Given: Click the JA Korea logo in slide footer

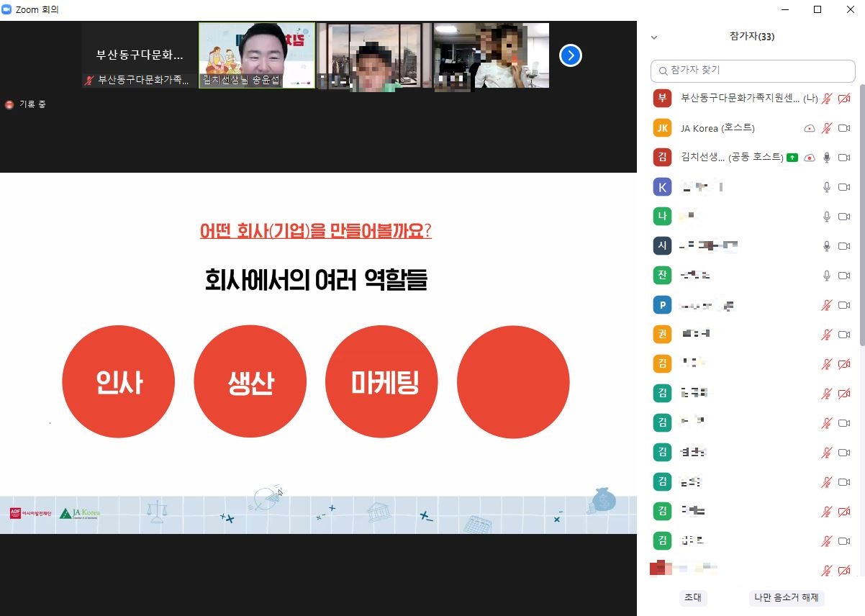Looking at the screenshot, I should (x=79, y=513).
